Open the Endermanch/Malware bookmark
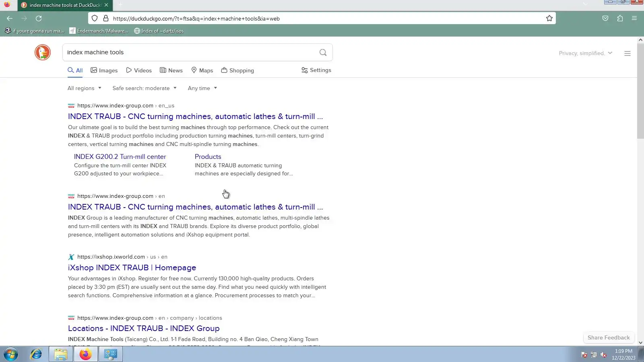The width and height of the screenshot is (644, 362). coord(99,31)
